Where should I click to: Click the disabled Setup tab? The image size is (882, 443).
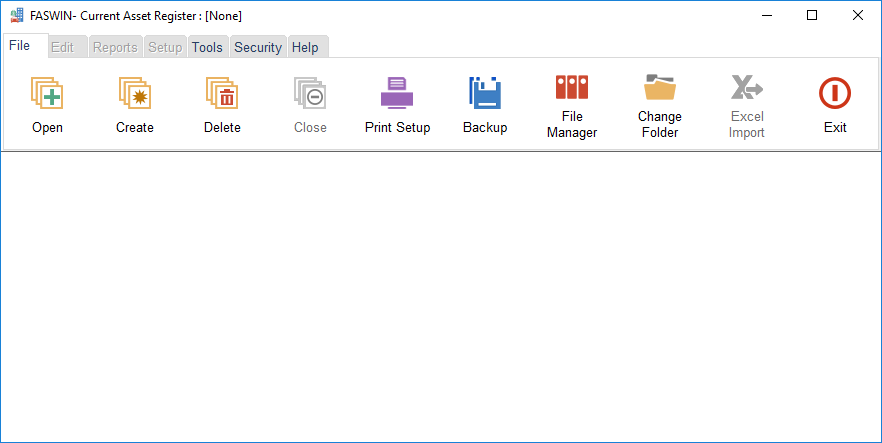(x=165, y=47)
